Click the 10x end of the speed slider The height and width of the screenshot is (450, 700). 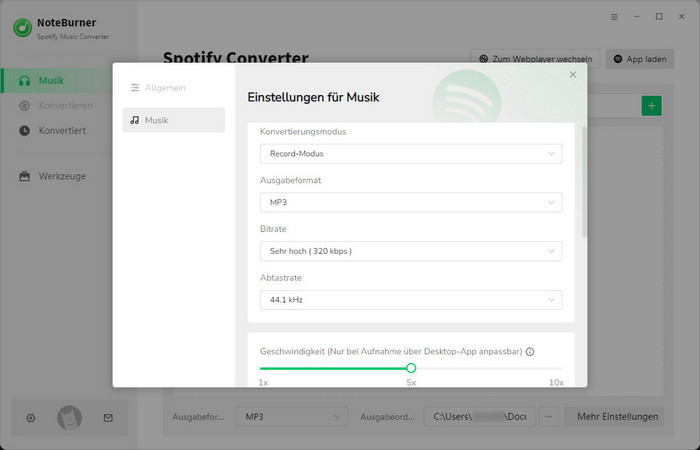(561, 368)
